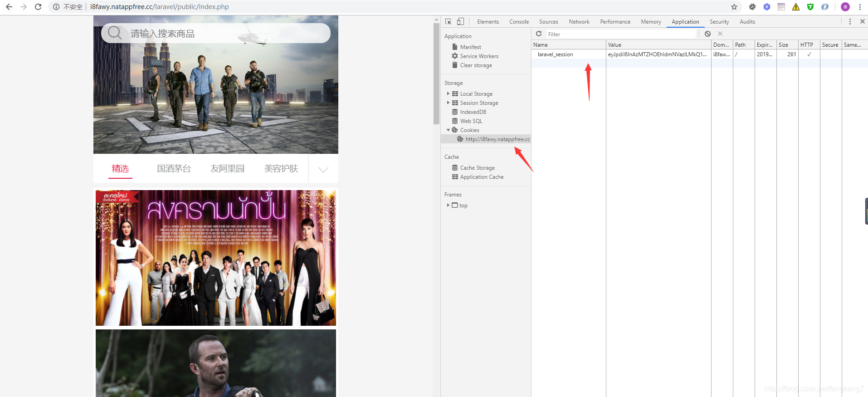Image resolution: width=868 pixels, height=397 pixels.
Task: Sort cookies by the Path column header
Action: tap(744, 44)
